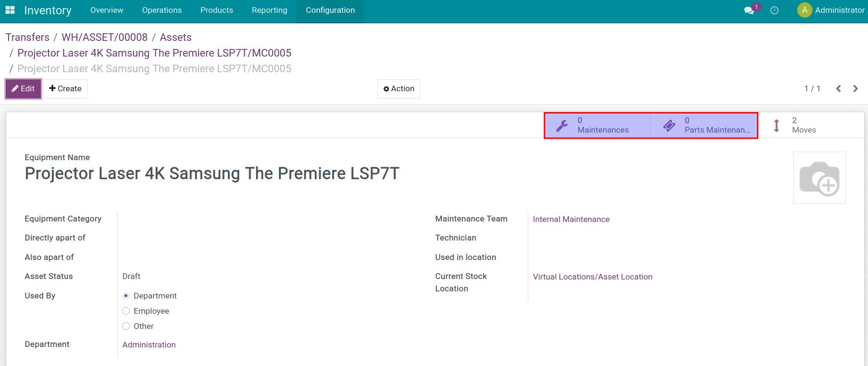Open the Reporting menu
This screenshot has width=868, height=366.
(x=269, y=10)
